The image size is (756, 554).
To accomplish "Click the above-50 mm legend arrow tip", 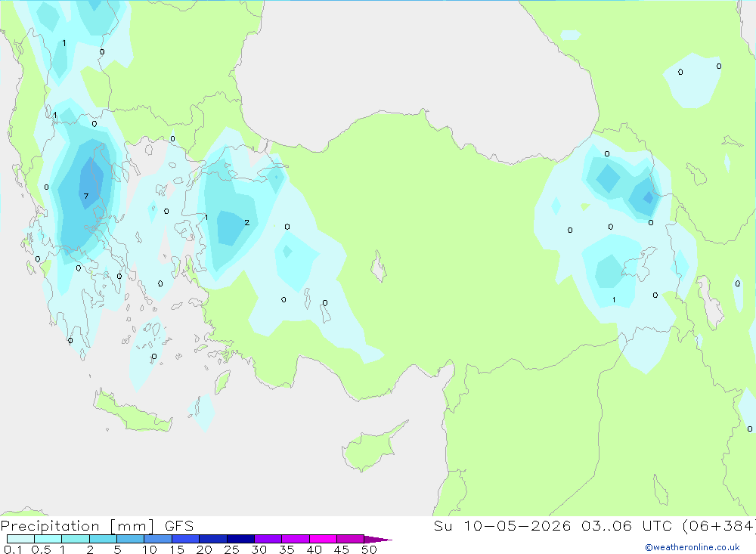I will click(x=379, y=539).
